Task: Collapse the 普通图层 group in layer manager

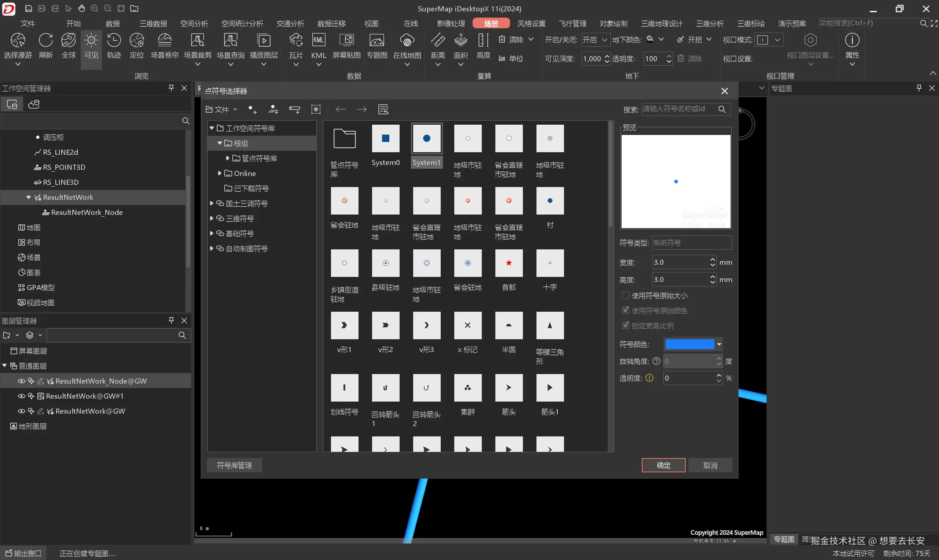Action: point(4,366)
